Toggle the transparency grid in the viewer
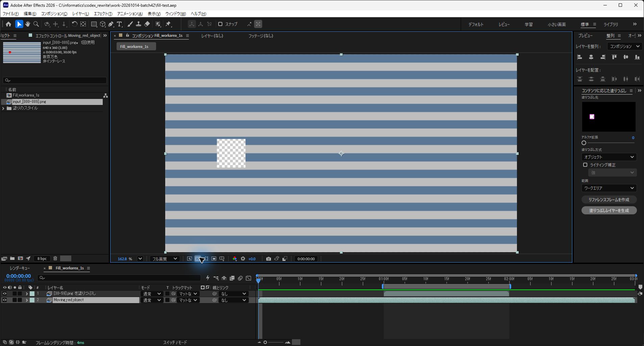Screen dimensions: 644x346 point(198,259)
